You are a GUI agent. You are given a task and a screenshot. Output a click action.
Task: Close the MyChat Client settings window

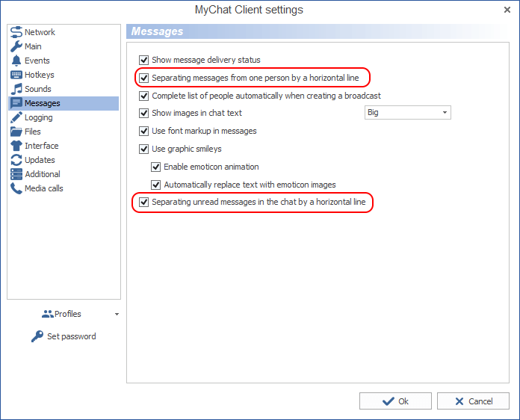tap(507, 10)
